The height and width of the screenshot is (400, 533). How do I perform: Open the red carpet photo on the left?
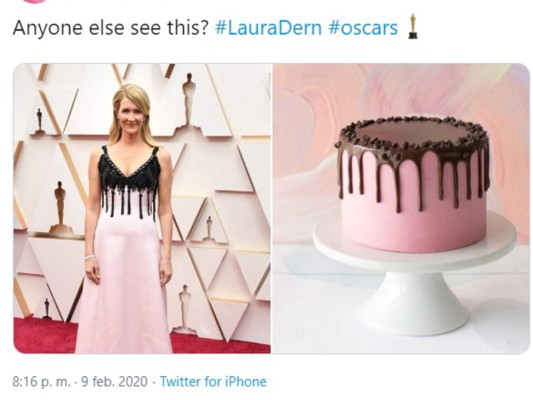[x=142, y=208]
